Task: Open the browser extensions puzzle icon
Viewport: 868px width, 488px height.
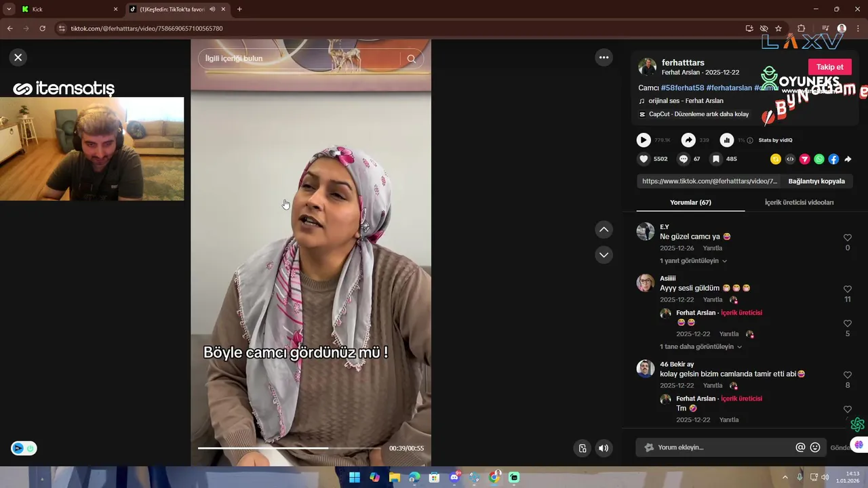Action: pos(801,28)
